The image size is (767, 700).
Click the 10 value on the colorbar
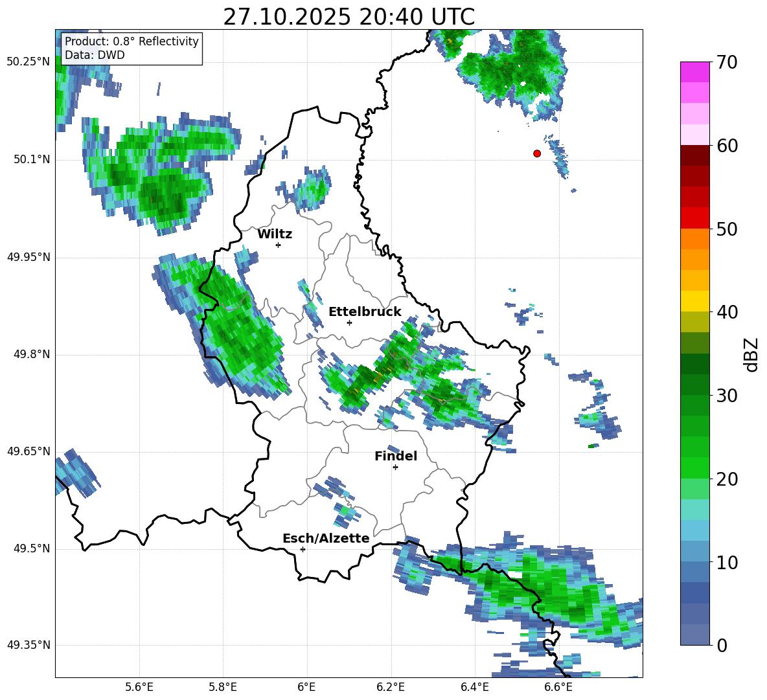click(727, 562)
